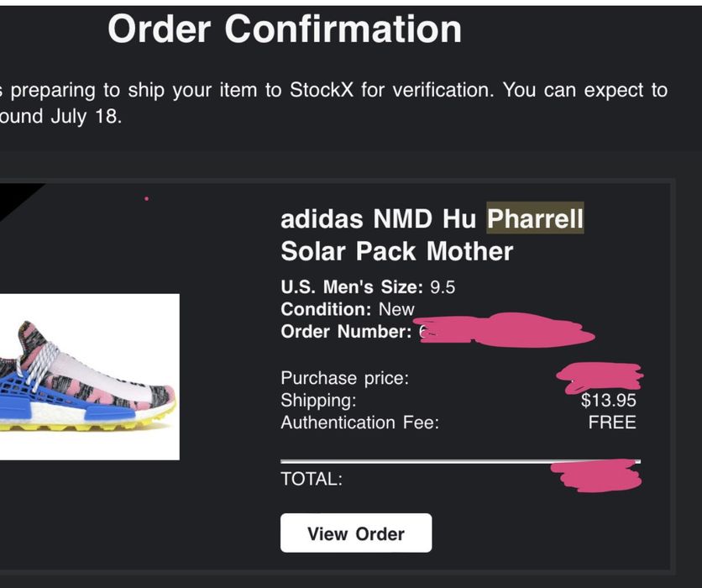This screenshot has width=702, height=588.
Task: Click the Authentication Fee label
Action: 359,423
